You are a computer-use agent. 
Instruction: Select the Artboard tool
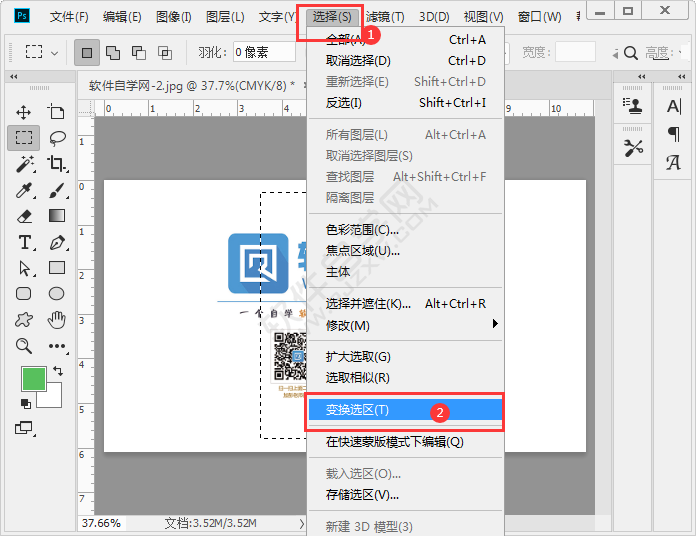[56, 112]
